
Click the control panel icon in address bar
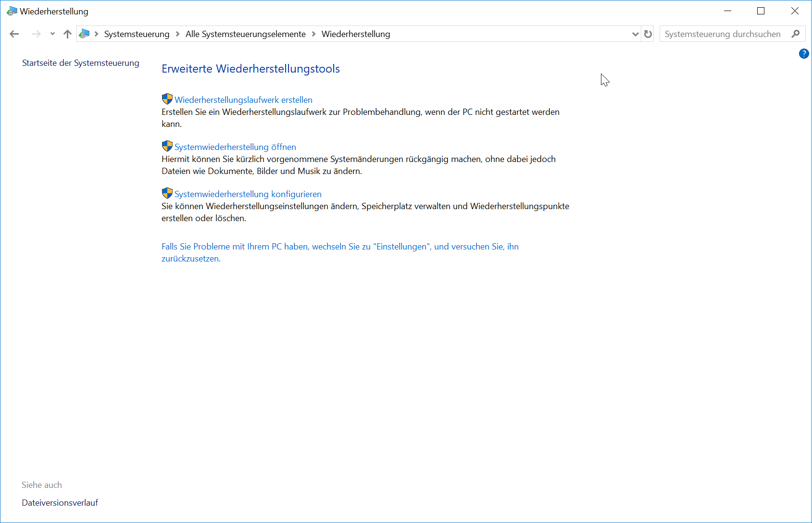point(84,34)
